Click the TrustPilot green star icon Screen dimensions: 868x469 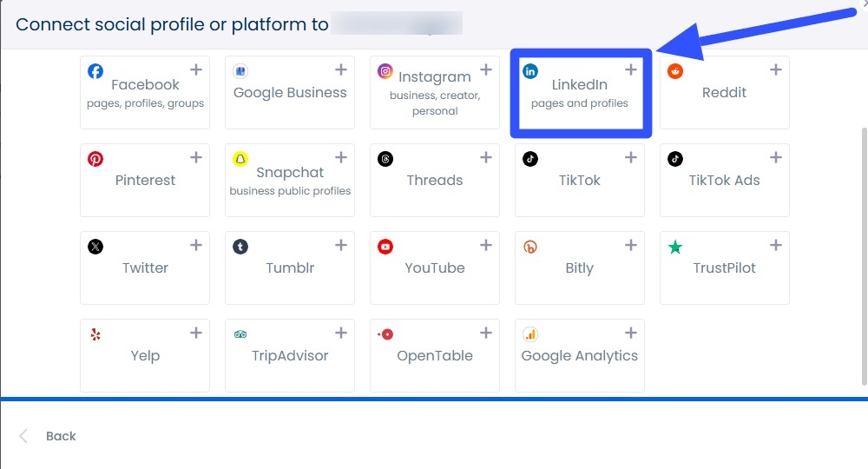[x=675, y=247]
